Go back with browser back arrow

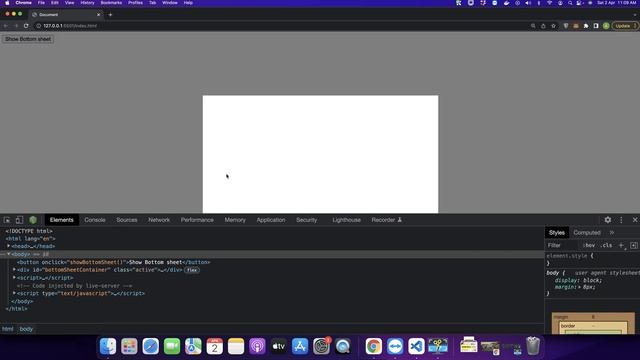coord(6,26)
